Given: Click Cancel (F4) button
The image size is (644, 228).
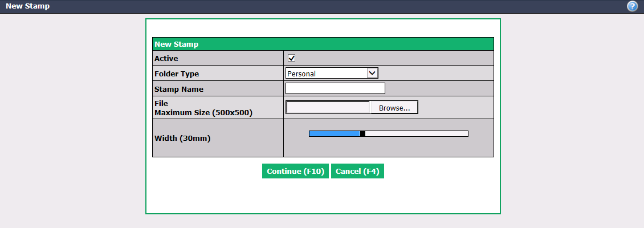Looking at the screenshot, I should click(x=357, y=172).
